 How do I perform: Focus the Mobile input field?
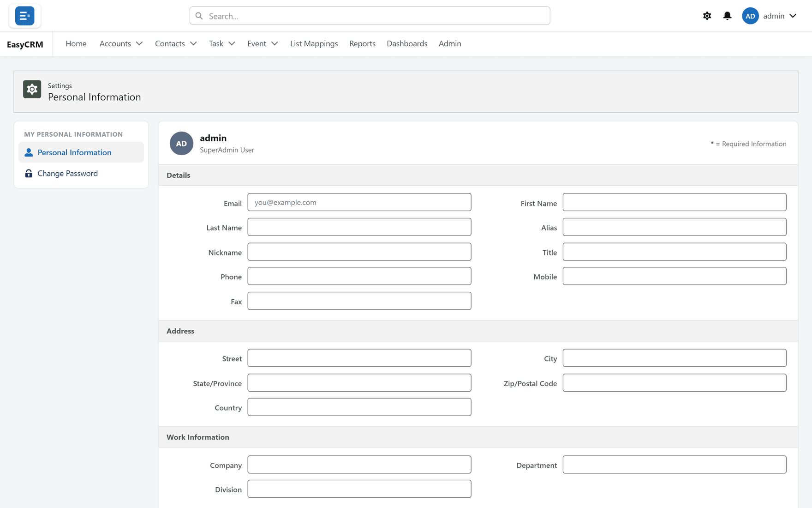click(x=675, y=276)
